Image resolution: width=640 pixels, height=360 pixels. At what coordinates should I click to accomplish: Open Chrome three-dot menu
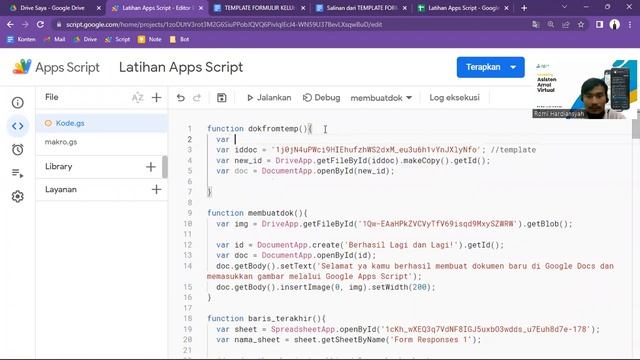[630, 24]
